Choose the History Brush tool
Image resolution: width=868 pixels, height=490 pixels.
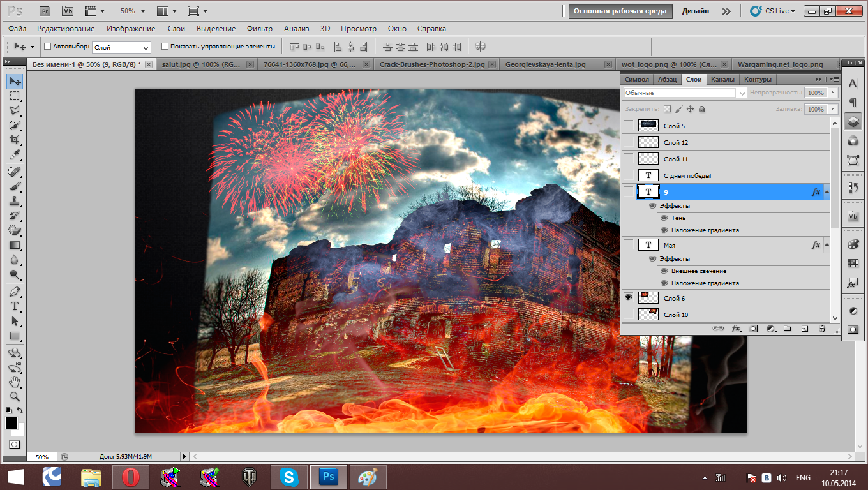[15, 216]
